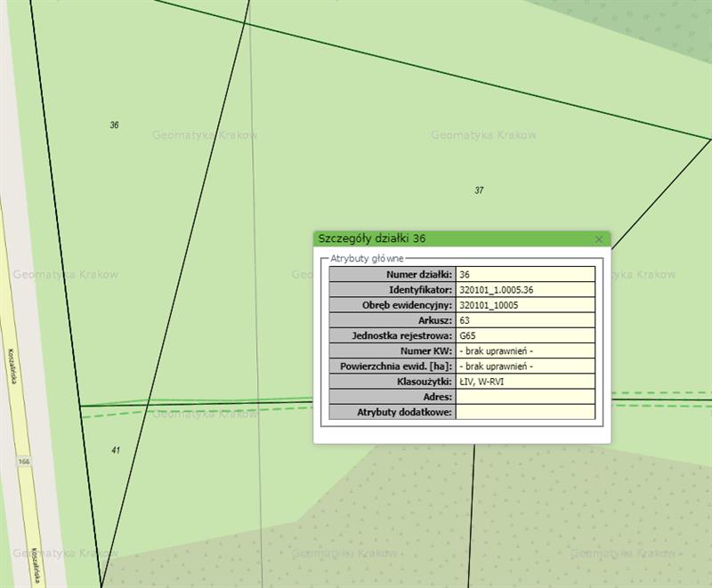Select the Identyfikator value 320101_1.0005.36

(x=525, y=290)
